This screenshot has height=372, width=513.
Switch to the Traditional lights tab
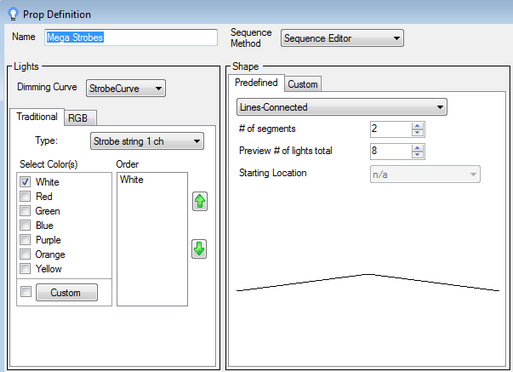pyautogui.click(x=37, y=117)
